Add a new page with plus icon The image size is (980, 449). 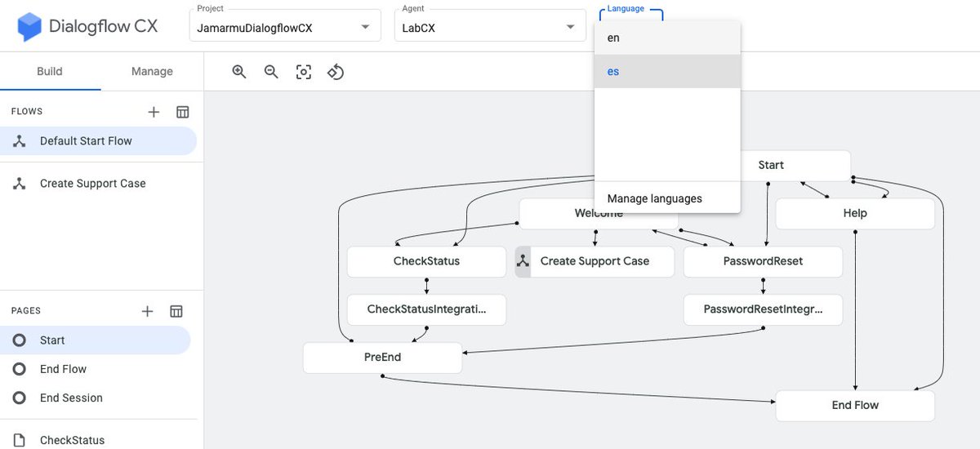pyautogui.click(x=147, y=311)
